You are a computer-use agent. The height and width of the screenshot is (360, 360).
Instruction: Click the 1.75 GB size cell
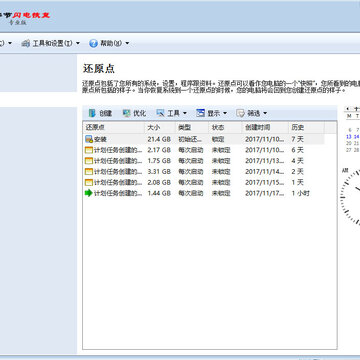tap(159, 161)
